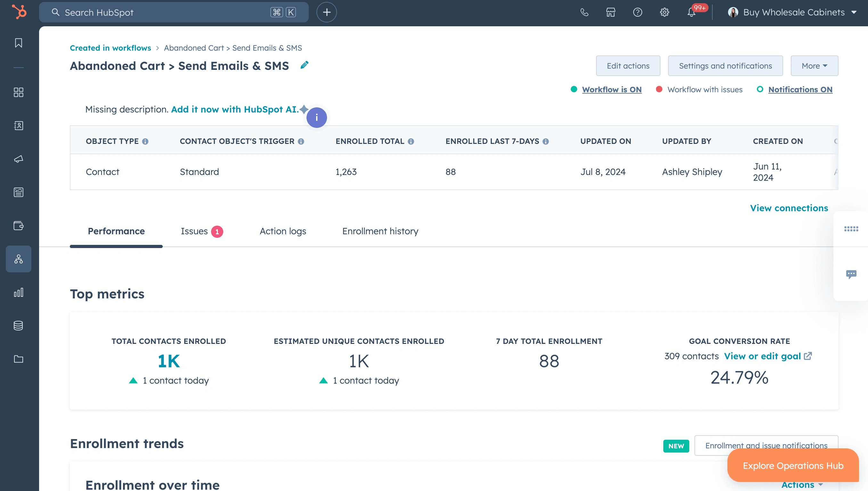Image resolution: width=868 pixels, height=491 pixels.
Task: Click the Jul 8, 2024 updated-on cell
Action: 603,172
